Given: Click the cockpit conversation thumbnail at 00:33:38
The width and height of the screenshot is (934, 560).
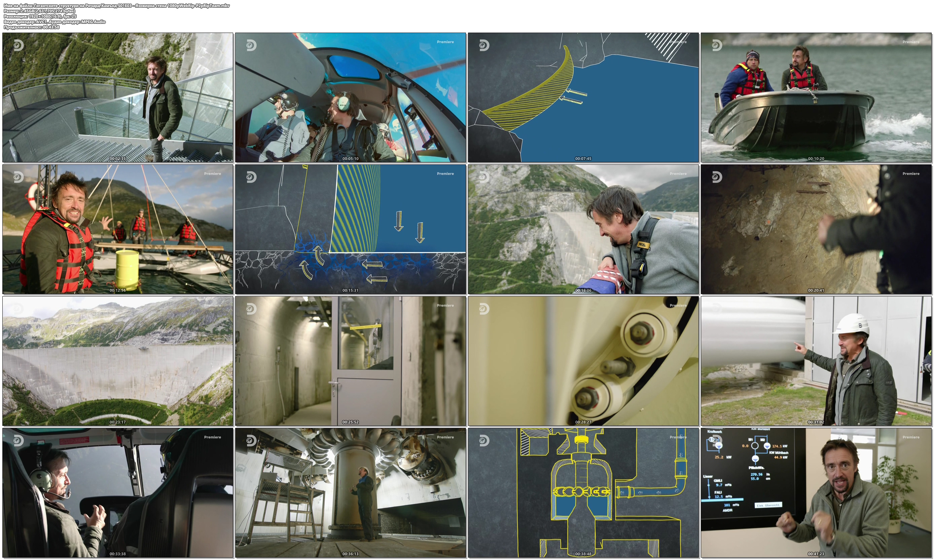Looking at the screenshot, I should point(117,492).
